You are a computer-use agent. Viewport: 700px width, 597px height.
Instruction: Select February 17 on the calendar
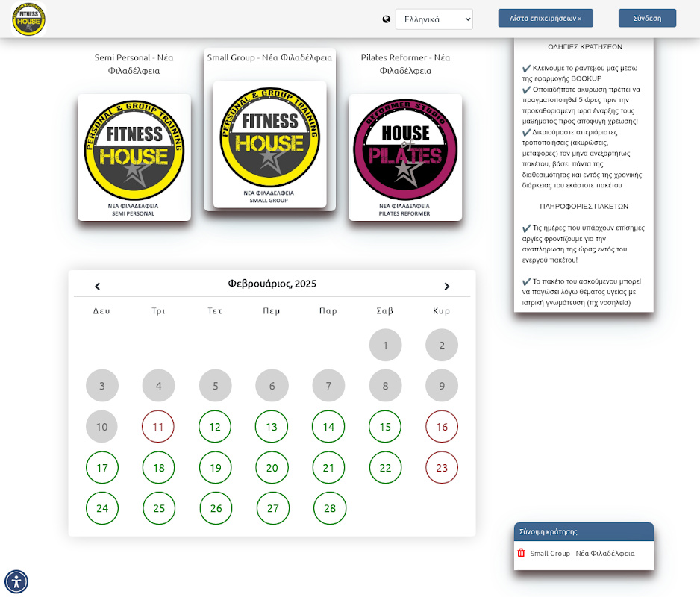tap(101, 467)
